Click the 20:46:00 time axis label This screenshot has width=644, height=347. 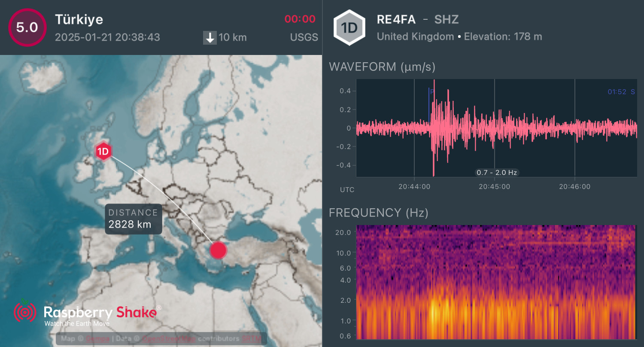(x=575, y=187)
